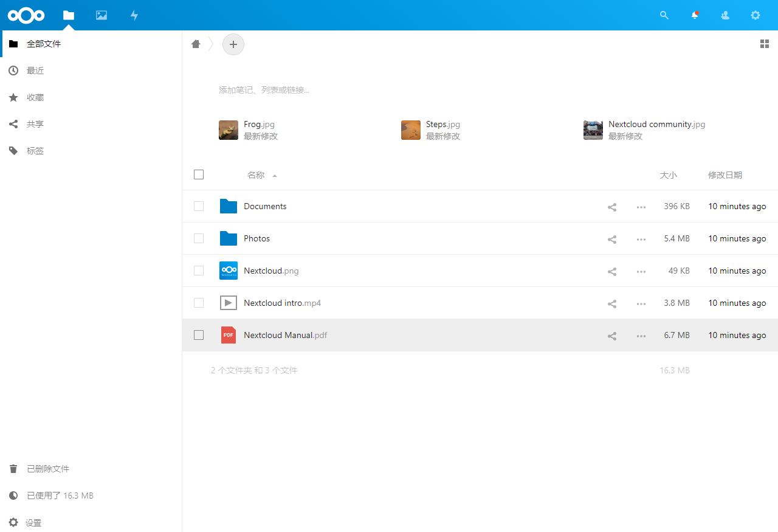
Task: Open the contacts menu icon
Action: click(725, 15)
